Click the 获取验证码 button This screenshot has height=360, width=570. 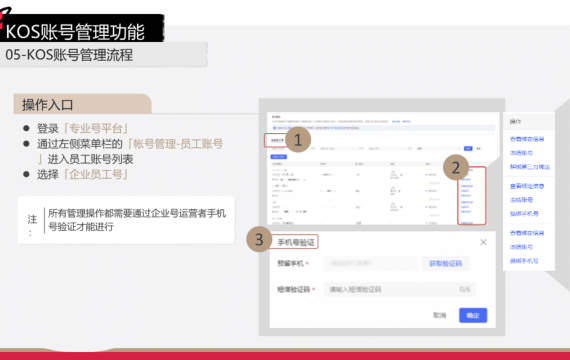(446, 263)
